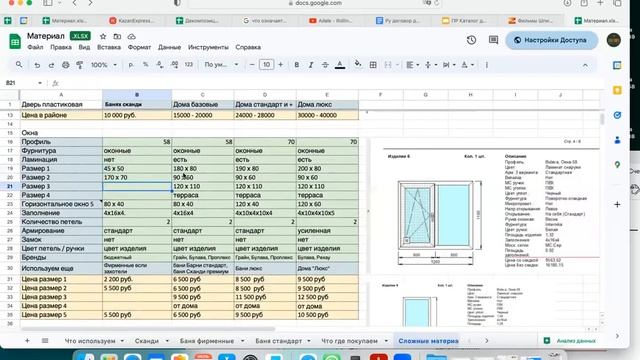
Task: Open the Правка menu
Action: coord(61,47)
